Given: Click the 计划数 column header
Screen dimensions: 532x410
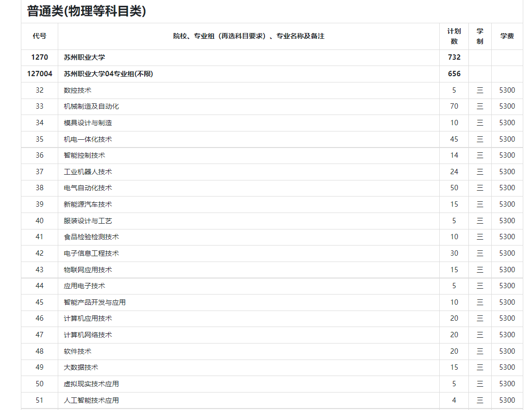Looking at the screenshot, I should [x=454, y=36].
